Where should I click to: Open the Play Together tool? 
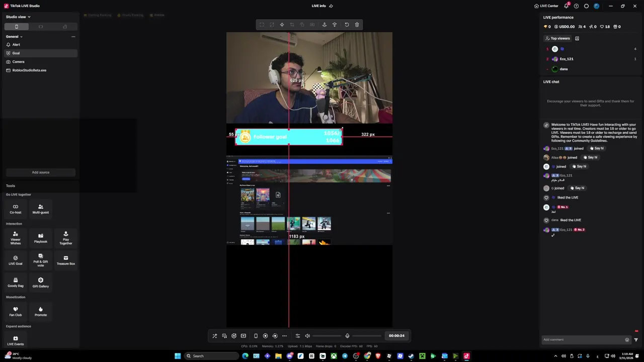point(66,238)
